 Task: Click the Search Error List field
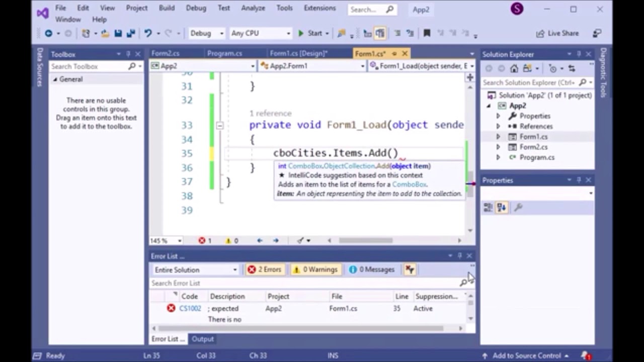304,283
